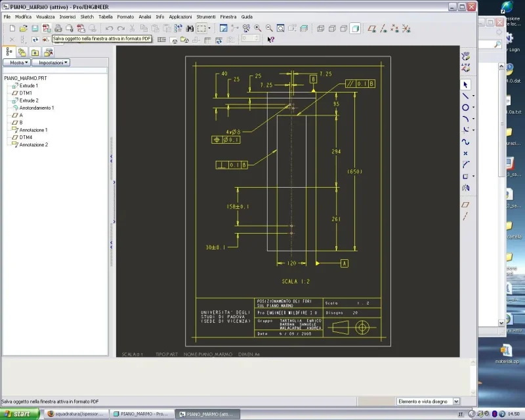This screenshot has width=525, height=420.
Task: Zoom out with the magnifier minus icon
Action: (269, 28)
